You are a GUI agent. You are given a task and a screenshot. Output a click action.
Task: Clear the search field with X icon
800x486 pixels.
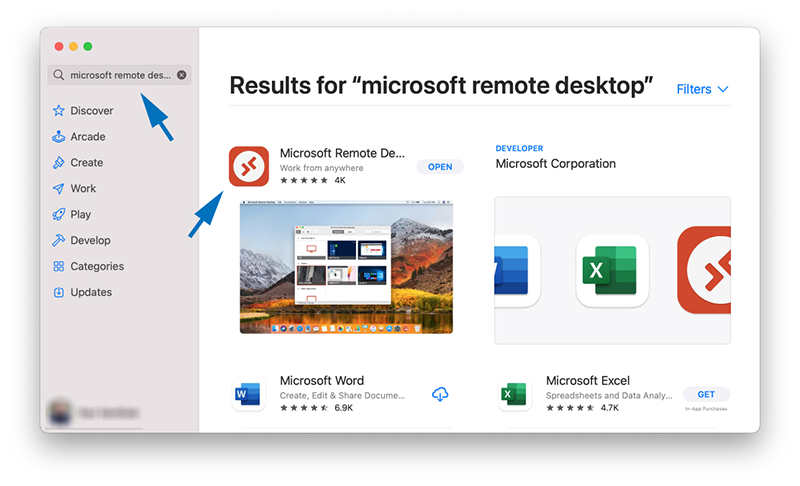click(x=181, y=75)
